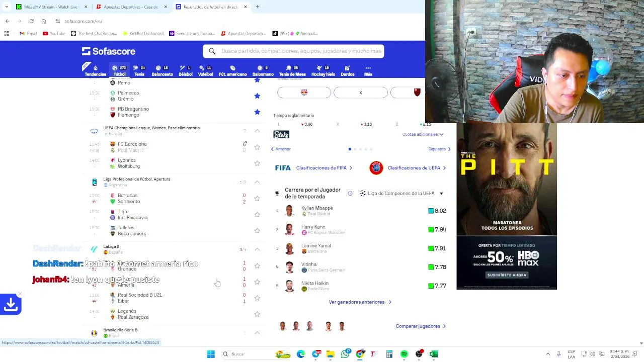Open Nikita Haikin player row
The image size is (644, 362).
(x=360, y=286)
